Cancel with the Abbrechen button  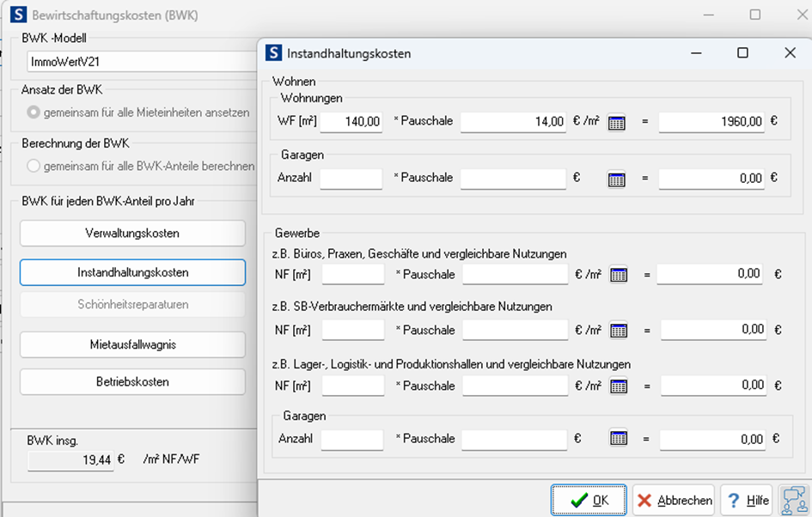point(674,500)
